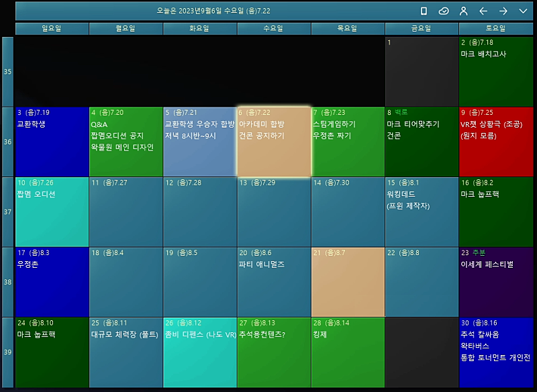The height and width of the screenshot is (392, 537).
Task: Click week number 38 on the left
Action: tap(8, 282)
